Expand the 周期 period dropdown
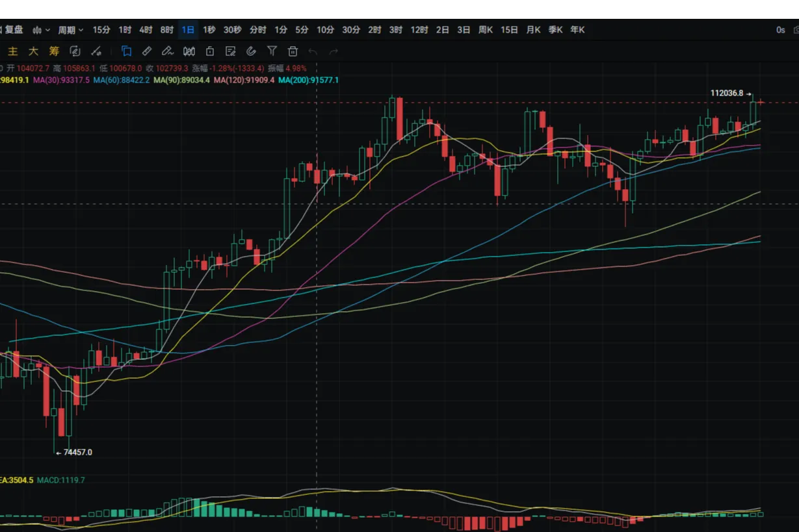 pyautogui.click(x=71, y=30)
